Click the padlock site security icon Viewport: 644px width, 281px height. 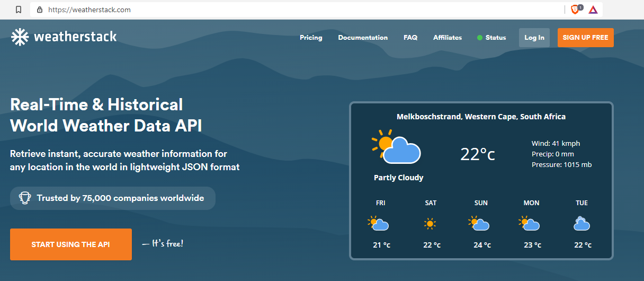pos(40,10)
